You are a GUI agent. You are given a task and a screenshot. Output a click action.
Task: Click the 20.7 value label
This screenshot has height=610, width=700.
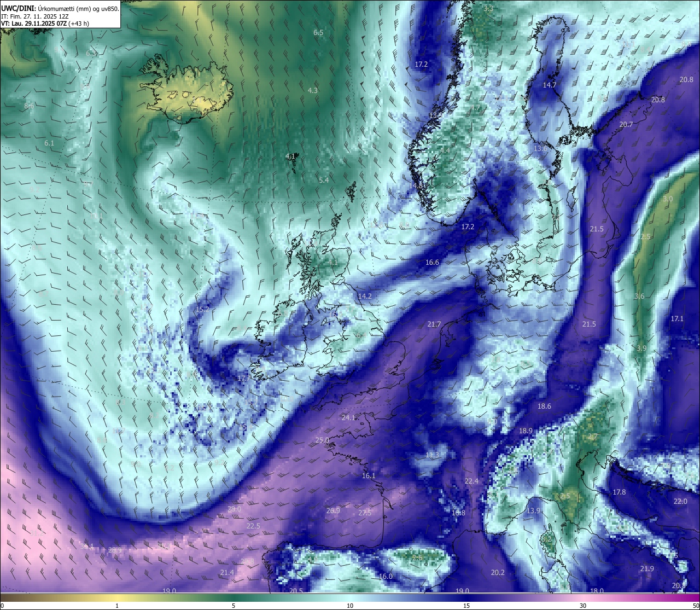pos(626,125)
